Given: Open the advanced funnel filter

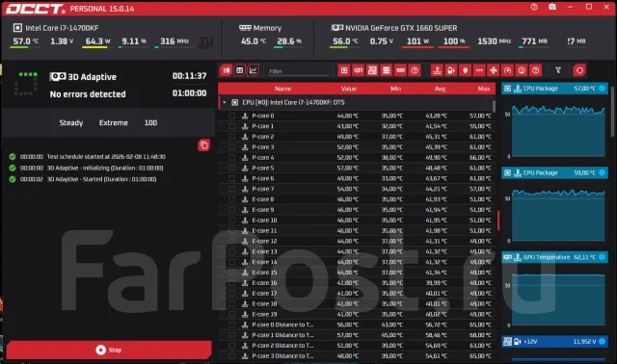Looking at the screenshot, I should pos(558,70).
